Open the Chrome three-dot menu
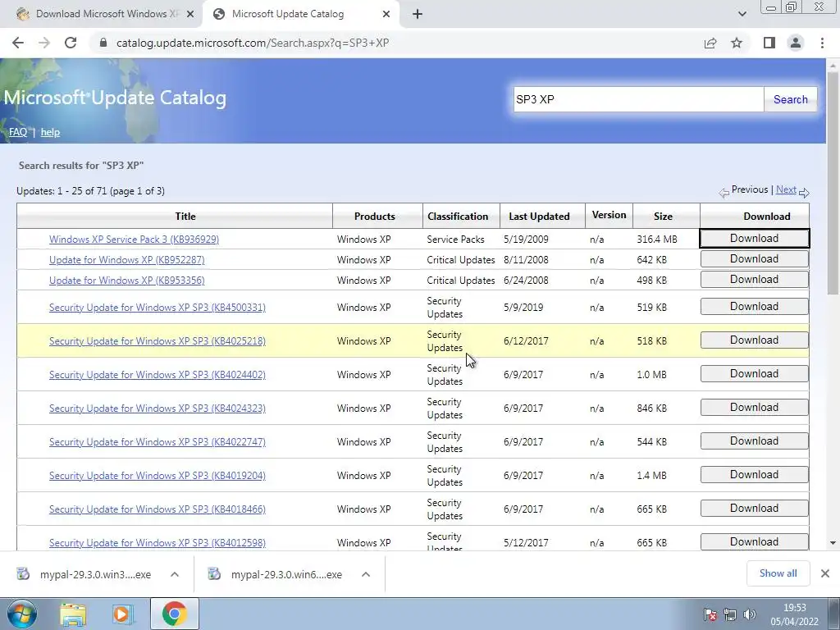This screenshot has width=840, height=630. pos(822,43)
